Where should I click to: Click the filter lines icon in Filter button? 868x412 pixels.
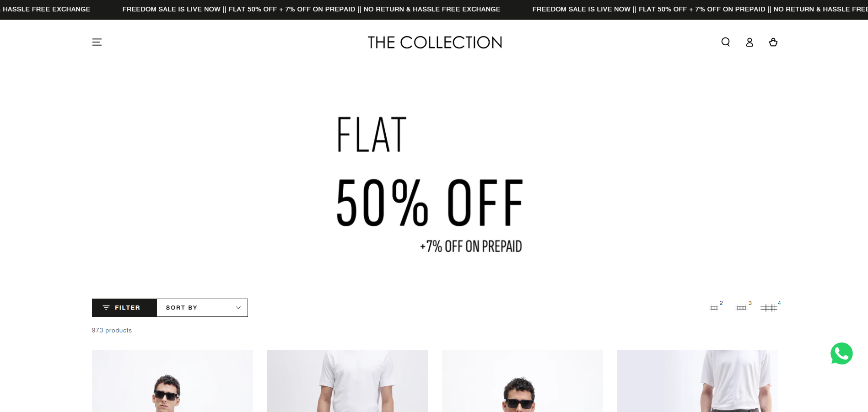(x=106, y=308)
